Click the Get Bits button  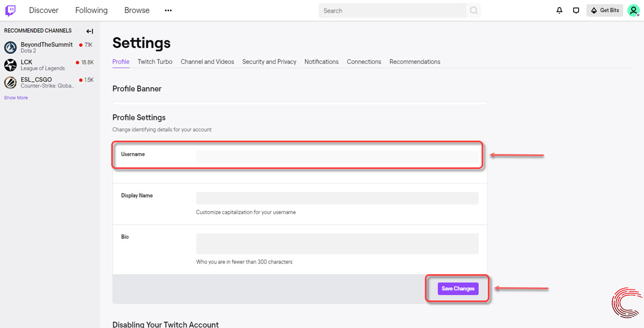coord(605,11)
